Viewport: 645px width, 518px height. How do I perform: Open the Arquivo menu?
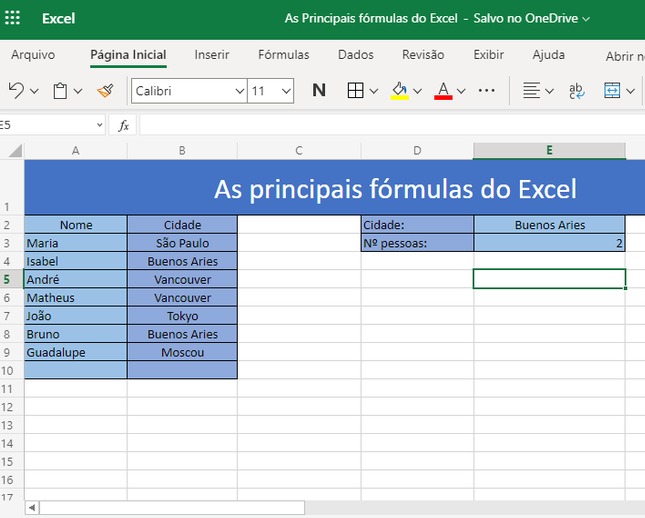coord(33,55)
